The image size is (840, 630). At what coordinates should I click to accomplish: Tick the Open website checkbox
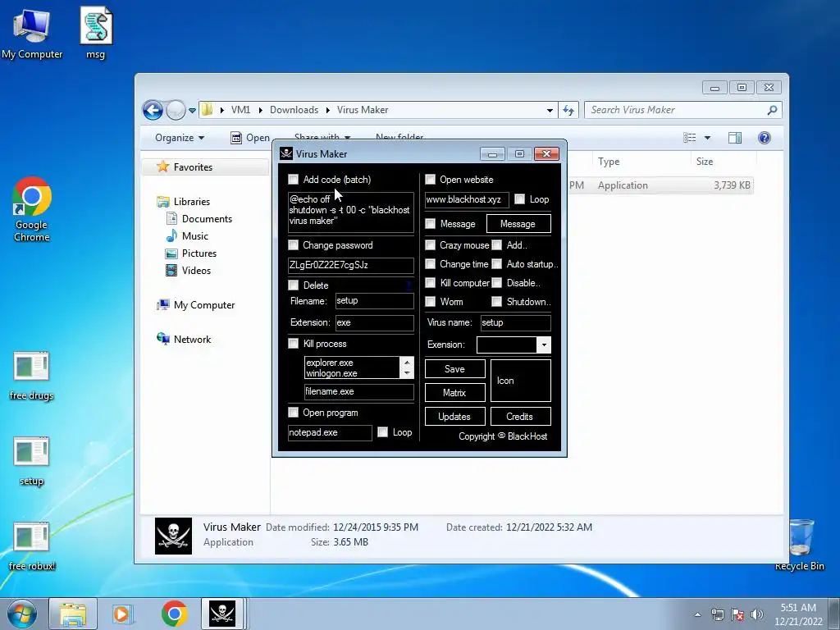point(430,179)
